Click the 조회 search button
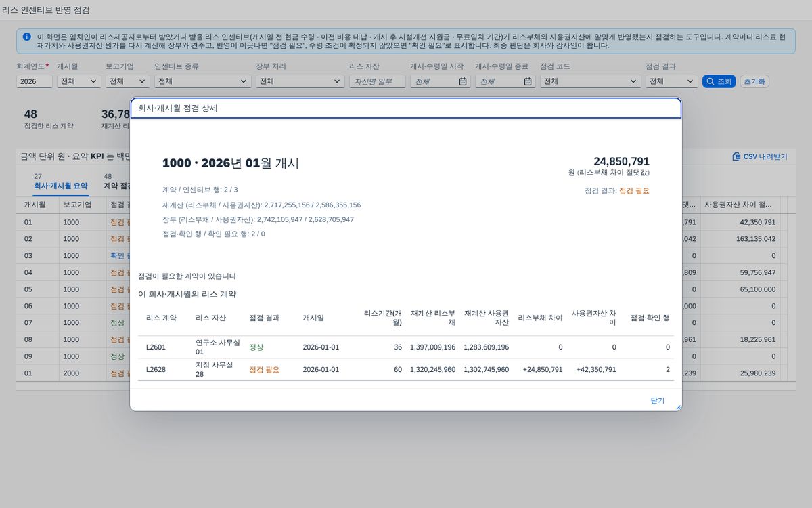 pyautogui.click(x=719, y=81)
